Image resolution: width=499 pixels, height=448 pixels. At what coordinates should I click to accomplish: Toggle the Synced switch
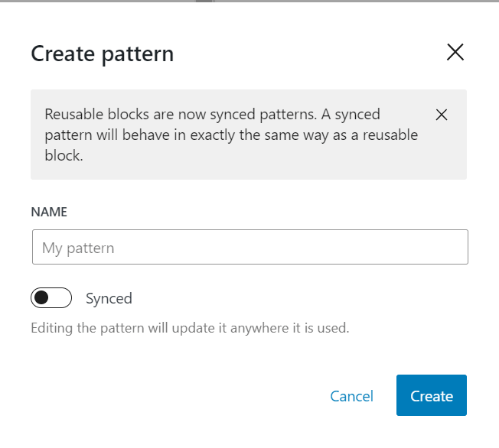[51, 298]
